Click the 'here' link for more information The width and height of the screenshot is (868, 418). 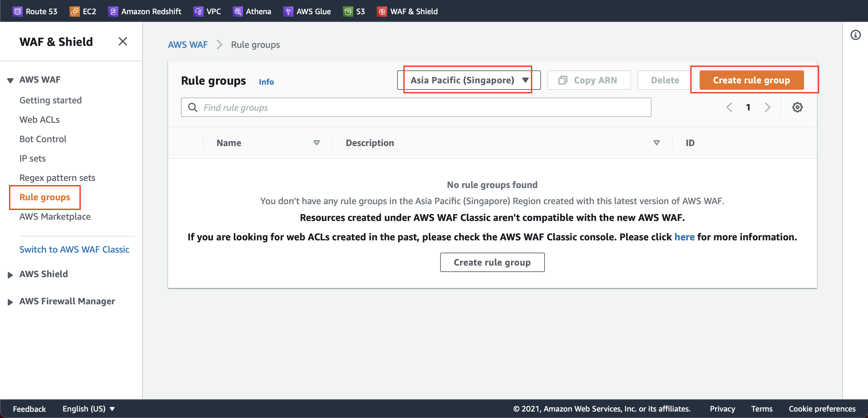click(x=684, y=237)
